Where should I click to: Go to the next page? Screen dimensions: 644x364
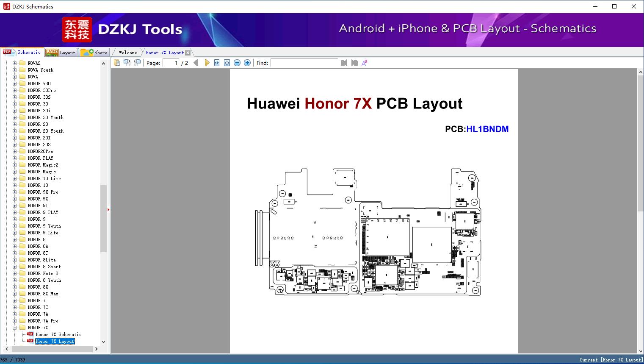tap(207, 63)
